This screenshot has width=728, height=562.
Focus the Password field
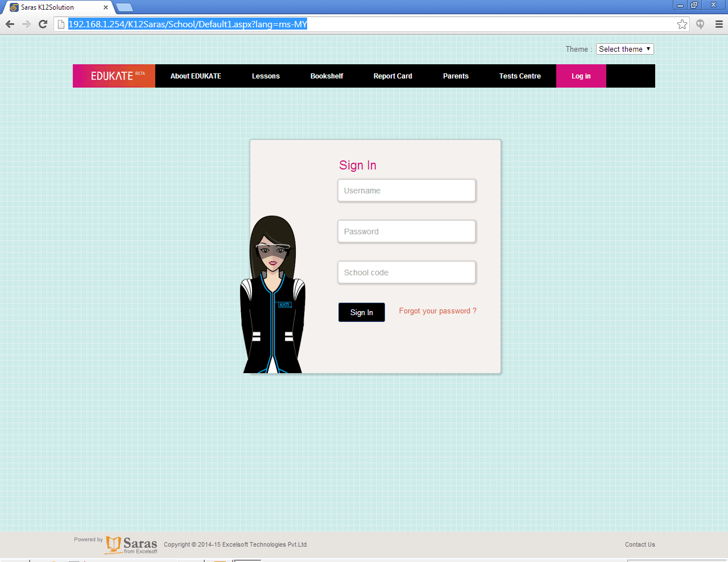click(407, 232)
